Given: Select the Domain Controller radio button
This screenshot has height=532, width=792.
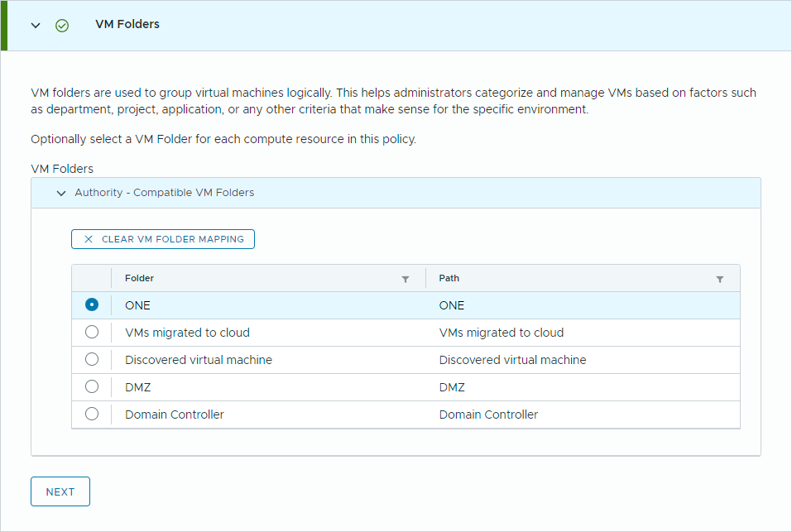Looking at the screenshot, I should 92,414.
